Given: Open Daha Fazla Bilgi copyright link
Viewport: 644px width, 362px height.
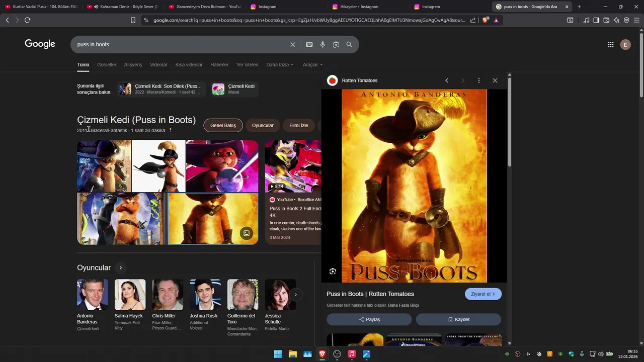Looking at the screenshot, I should (x=403, y=305).
